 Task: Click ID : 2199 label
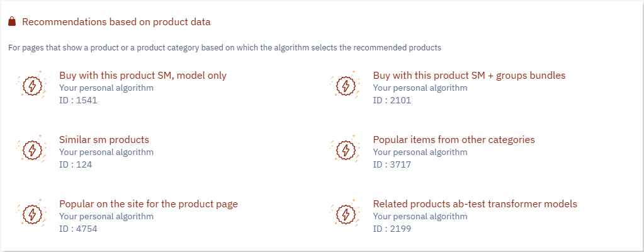click(x=392, y=229)
